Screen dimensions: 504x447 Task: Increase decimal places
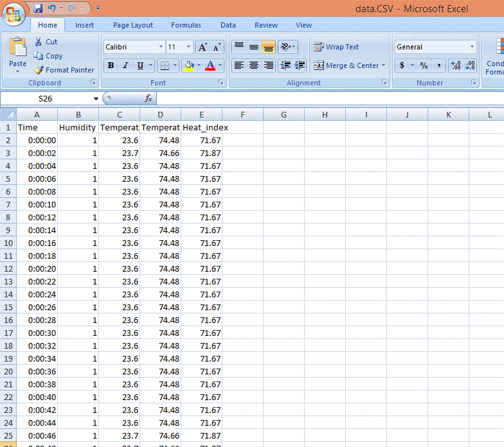(456, 66)
